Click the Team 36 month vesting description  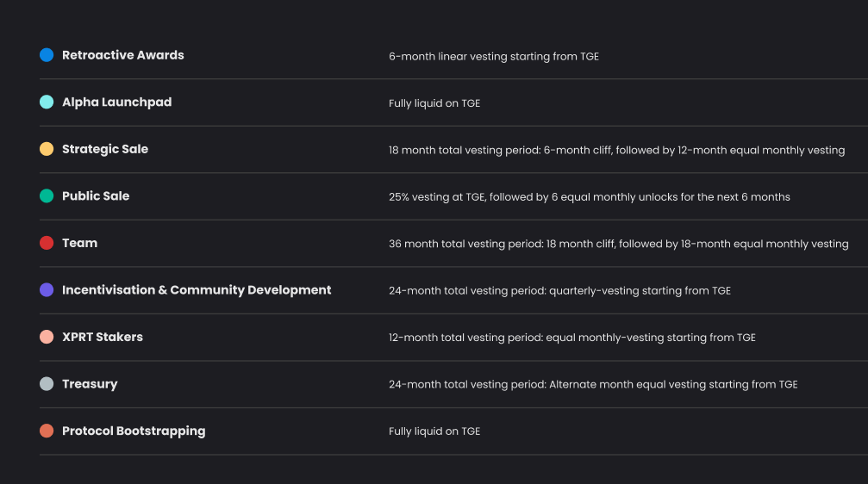click(x=618, y=244)
